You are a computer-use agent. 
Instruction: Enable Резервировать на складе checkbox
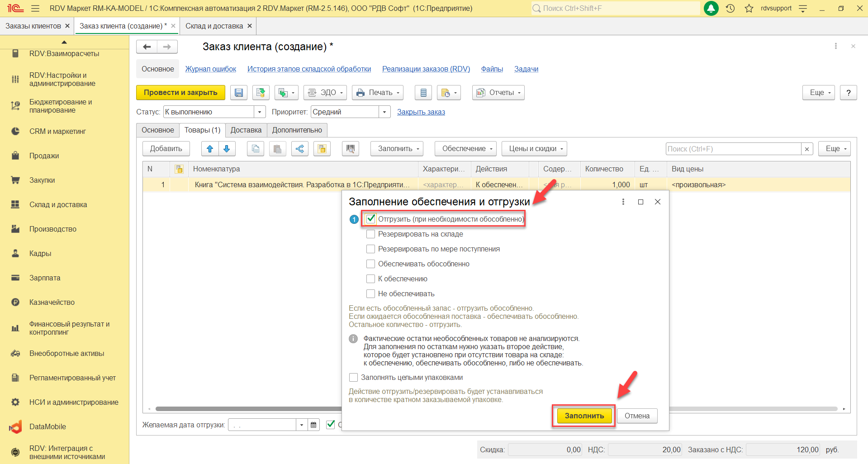(370, 234)
